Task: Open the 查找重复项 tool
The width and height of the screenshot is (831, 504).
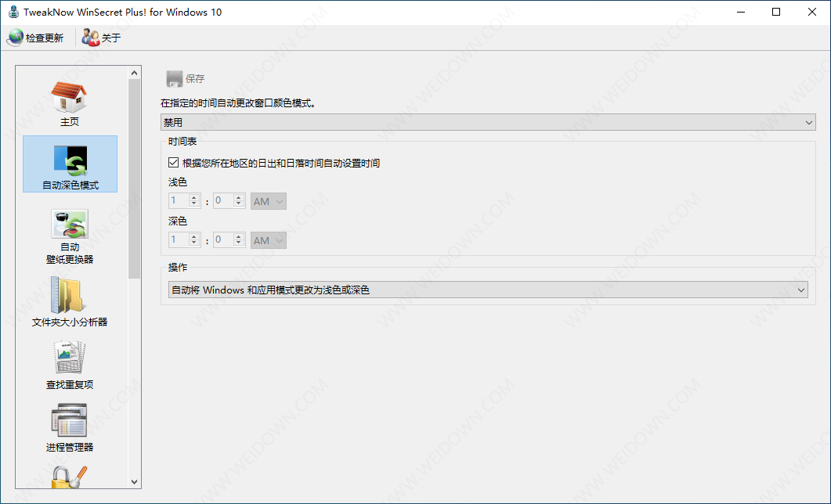Action: pyautogui.click(x=69, y=363)
